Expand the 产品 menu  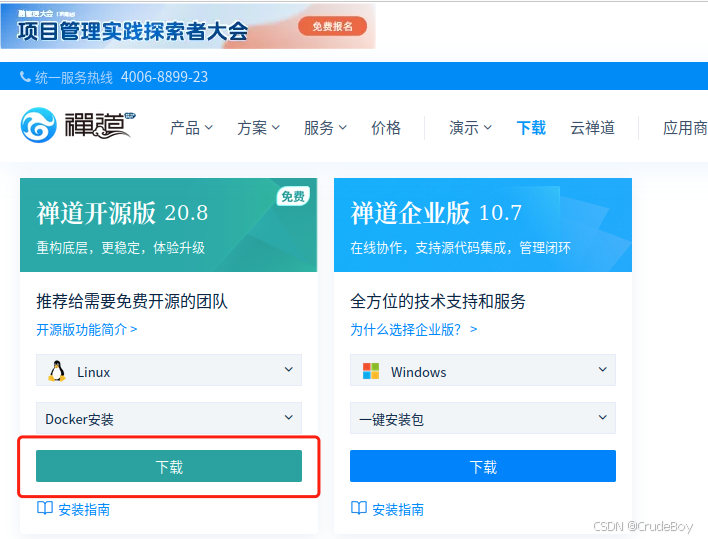191,128
